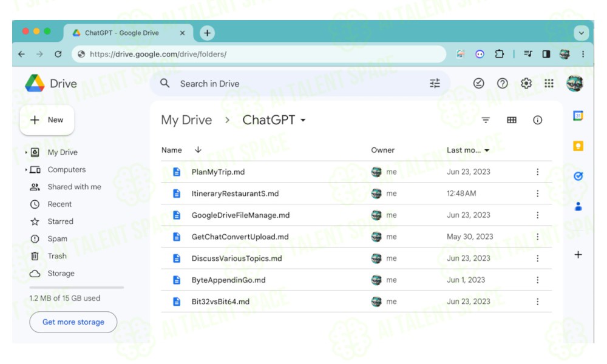Open more actions for PlanMyTrip.md
The image size is (607, 364).
tap(537, 172)
